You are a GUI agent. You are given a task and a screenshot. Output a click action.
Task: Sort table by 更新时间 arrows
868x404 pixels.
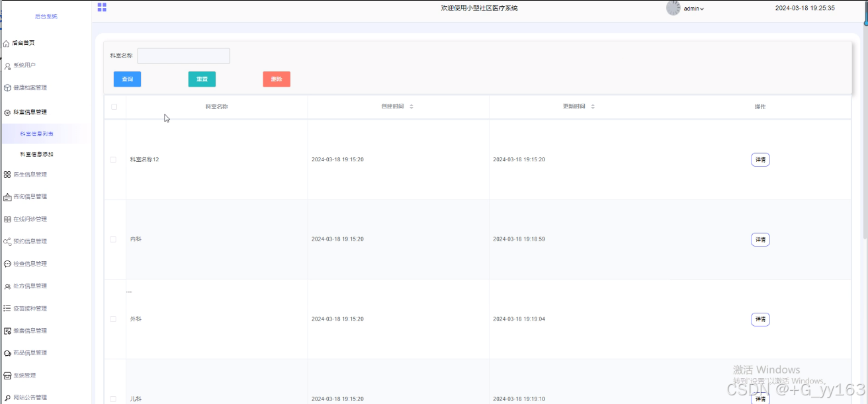click(593, 106)
